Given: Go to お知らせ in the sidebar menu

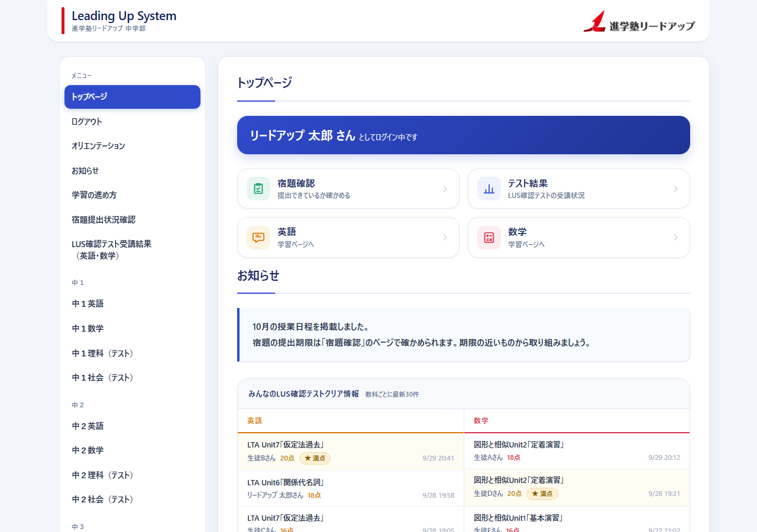Looking at the screenshot, I should point(132,170).
